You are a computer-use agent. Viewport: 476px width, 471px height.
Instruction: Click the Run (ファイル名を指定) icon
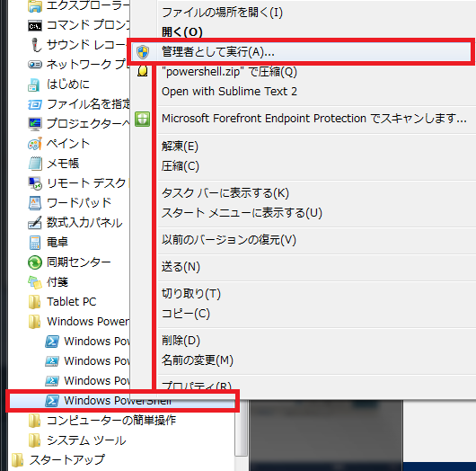(x=35, y=104)
